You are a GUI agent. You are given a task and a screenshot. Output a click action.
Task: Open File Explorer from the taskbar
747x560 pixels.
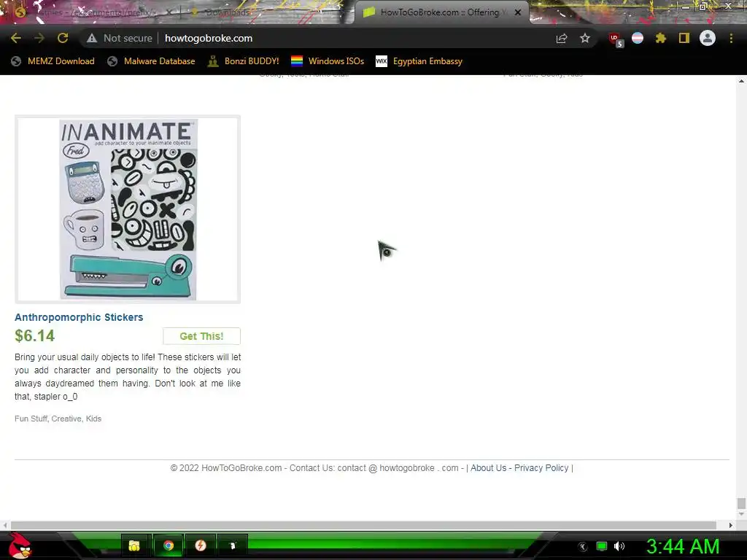(134, 545)
